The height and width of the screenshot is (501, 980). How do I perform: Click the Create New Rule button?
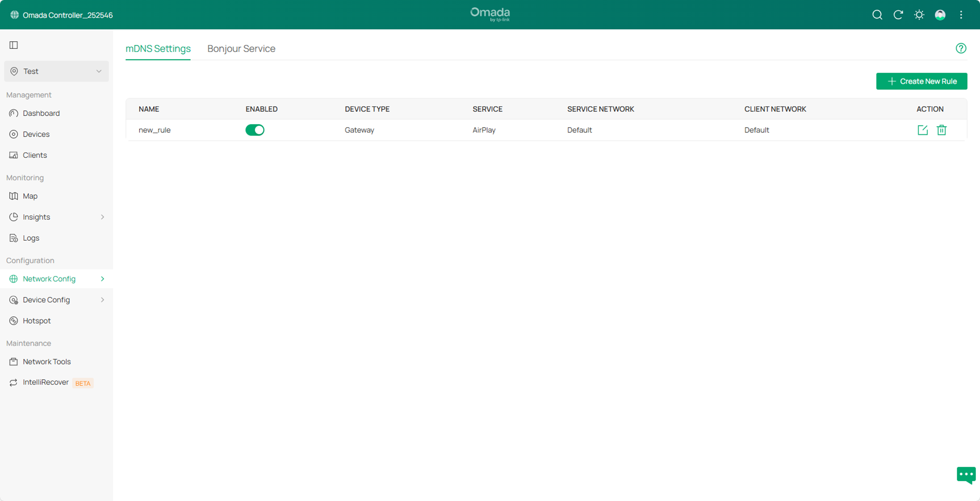921,81
